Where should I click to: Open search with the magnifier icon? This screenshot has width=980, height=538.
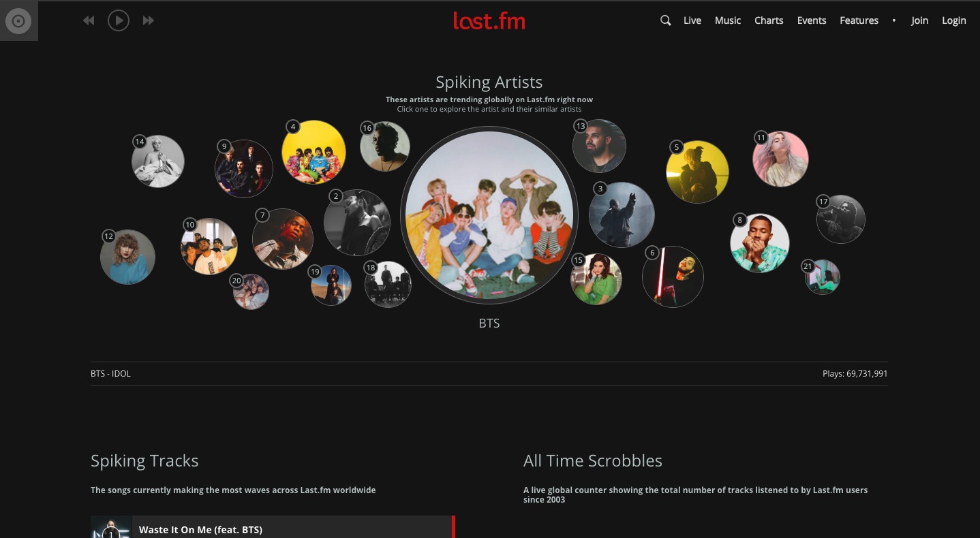pyautogui.click(x=666, y=20)
